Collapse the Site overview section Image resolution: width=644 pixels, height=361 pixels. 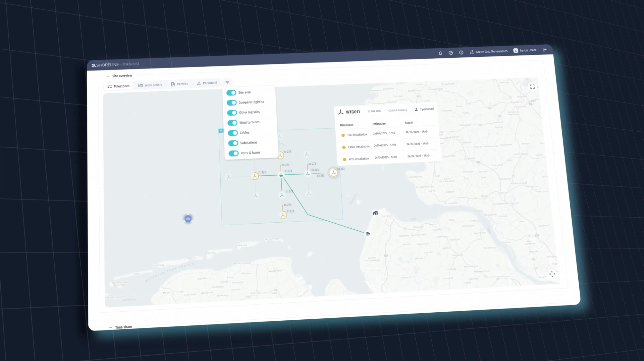108,76
